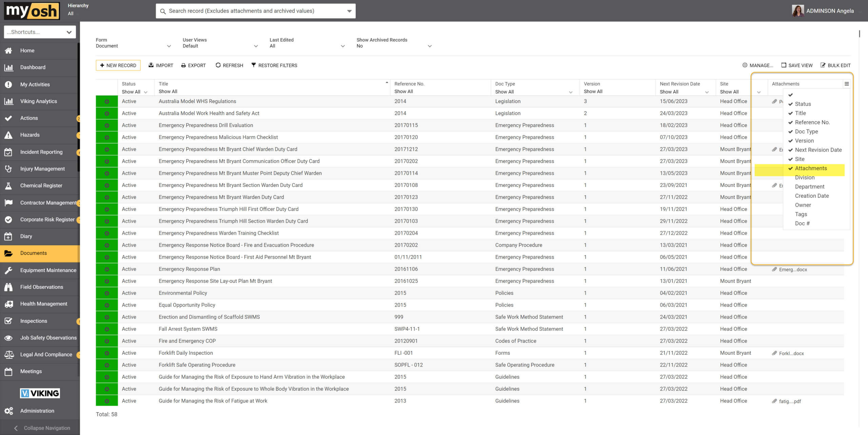Click RESTORE FILTERS in the toolbar
868x435 pixels.
pos(274,65)
